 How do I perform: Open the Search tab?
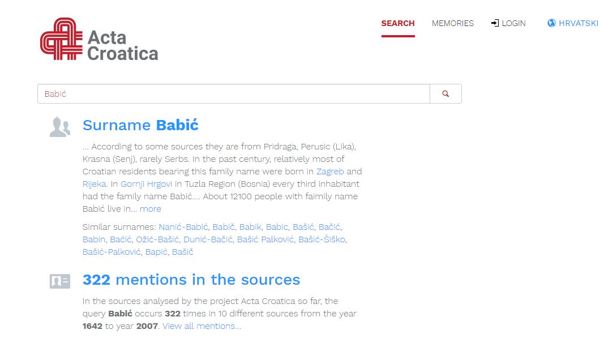click(x=397, y=23)
